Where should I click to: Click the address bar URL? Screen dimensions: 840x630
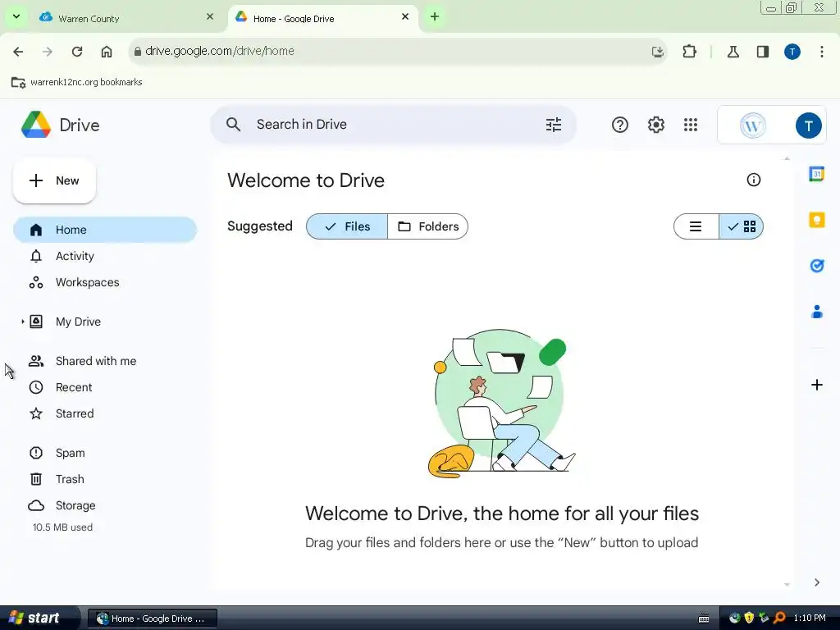[x=220, y=52]
